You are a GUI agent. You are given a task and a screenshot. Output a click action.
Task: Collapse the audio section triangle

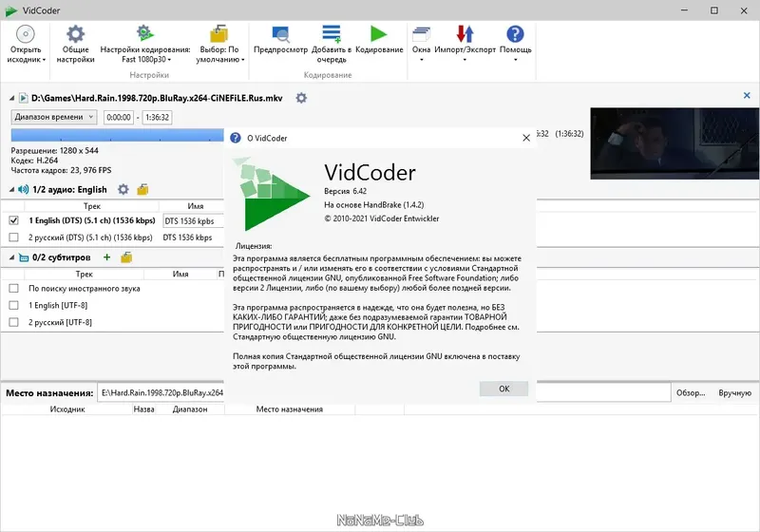(x=11, y=189)
